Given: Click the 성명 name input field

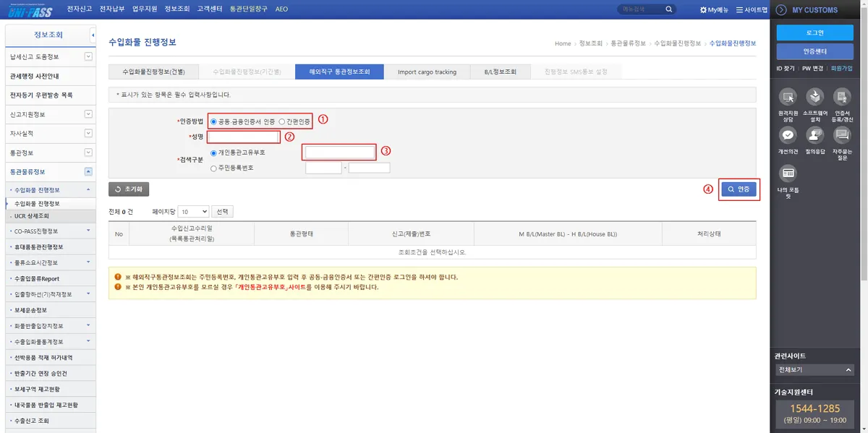Looking at the screenshot, I should coord(243,137).
